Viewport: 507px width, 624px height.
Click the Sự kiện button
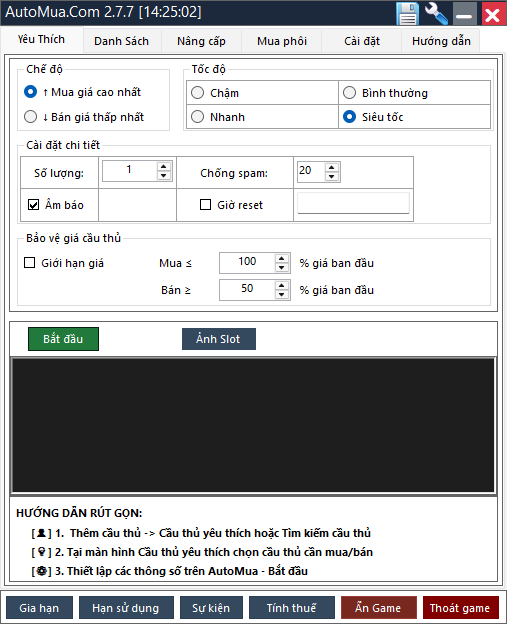point(211,608)
